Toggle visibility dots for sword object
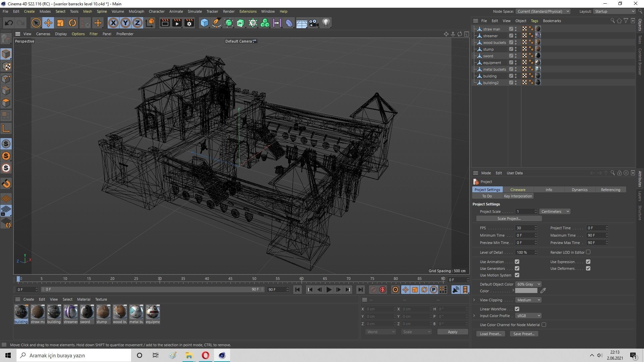The height and width of the screenshot is (362, 644). click(x=516, y=56)
